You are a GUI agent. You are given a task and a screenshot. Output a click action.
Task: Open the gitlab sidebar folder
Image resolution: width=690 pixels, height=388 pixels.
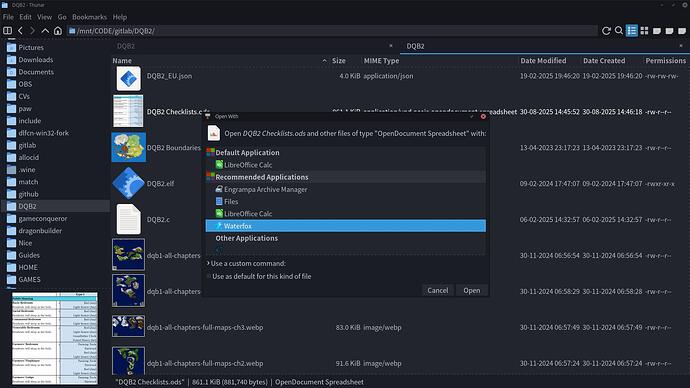[27, 145]
